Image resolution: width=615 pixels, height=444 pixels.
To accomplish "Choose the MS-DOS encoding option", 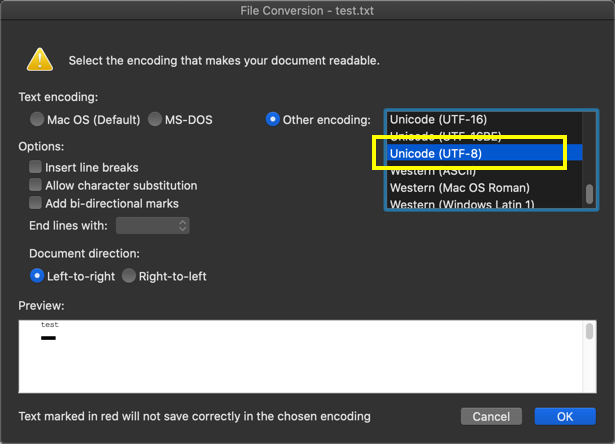I will click(155, 119).
